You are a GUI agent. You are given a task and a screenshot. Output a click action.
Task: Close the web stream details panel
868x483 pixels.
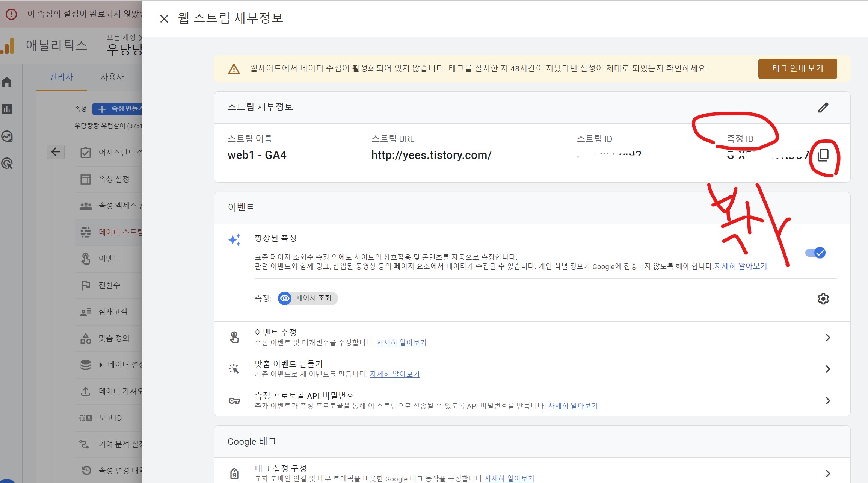click(164, 19)
